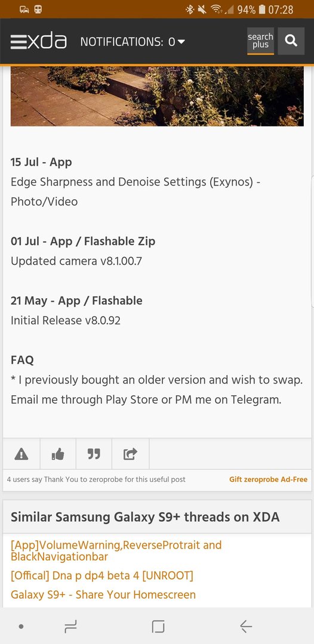Open the XDA hamburger menu

(x=18, y=42)
